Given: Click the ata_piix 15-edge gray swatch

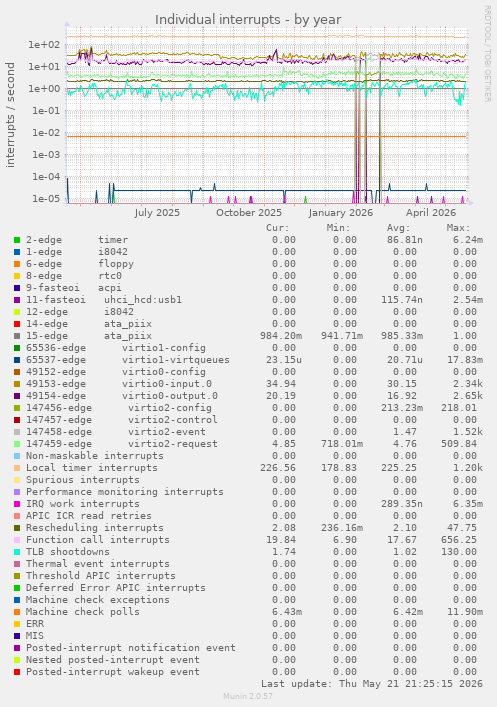Looking at the screenshot, I should tap(17, 336).
